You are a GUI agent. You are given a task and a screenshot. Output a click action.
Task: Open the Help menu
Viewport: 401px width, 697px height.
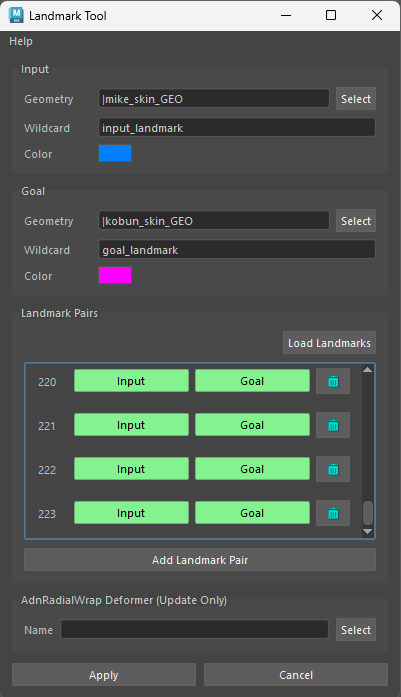point(21,41)
